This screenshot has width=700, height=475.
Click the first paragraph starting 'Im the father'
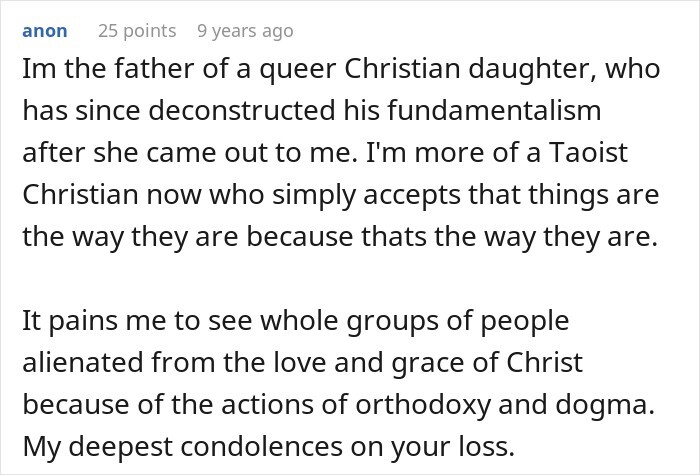pos(341,153)
